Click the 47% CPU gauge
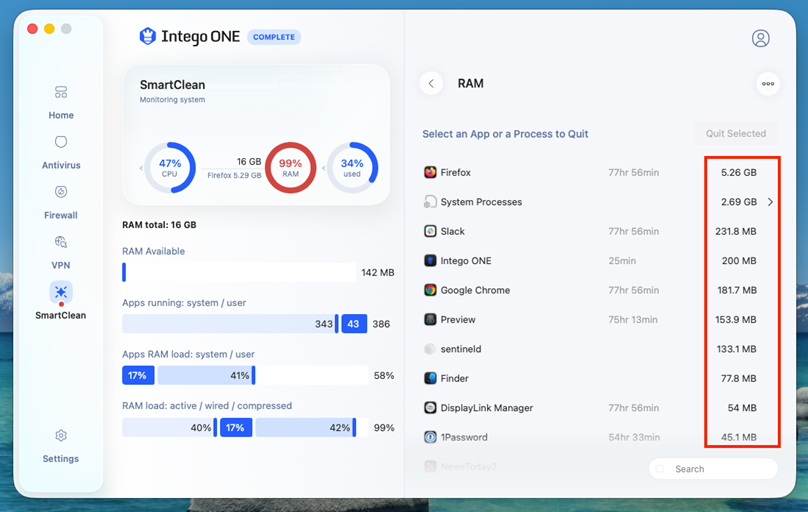The width and height of the screenshot is (808, 512). pyautogui.click(x=170, y=168)
